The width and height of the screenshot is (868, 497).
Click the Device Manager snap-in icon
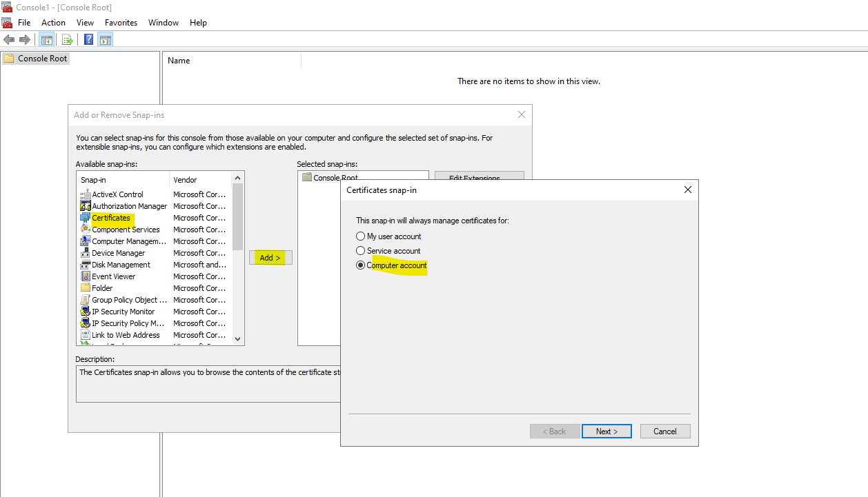86,253
